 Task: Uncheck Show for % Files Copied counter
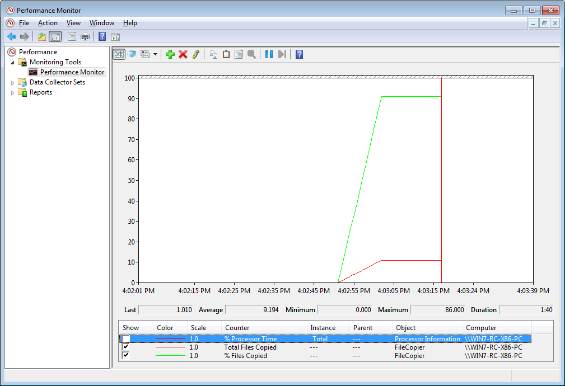click(x=126, y=355)
